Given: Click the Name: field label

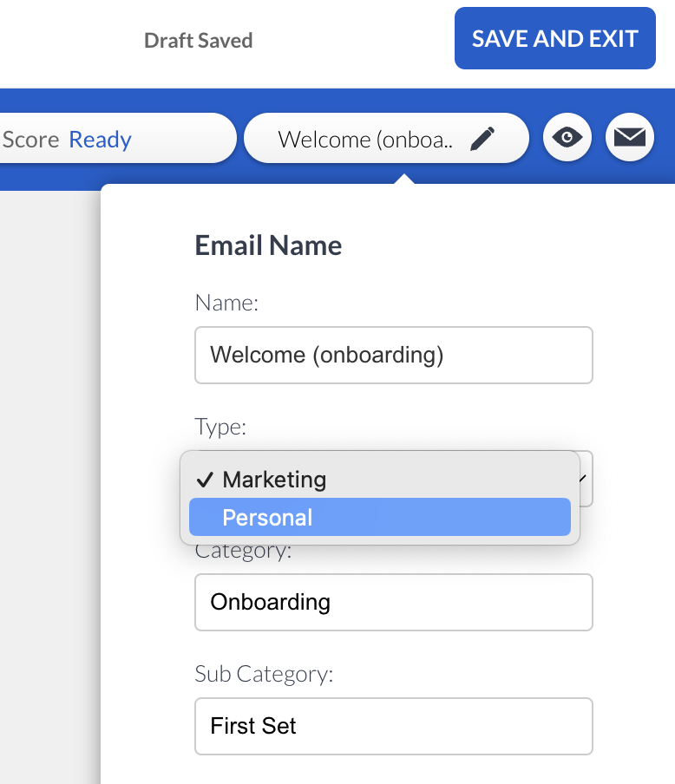Looking at the screenshot, I should point(227,302).
